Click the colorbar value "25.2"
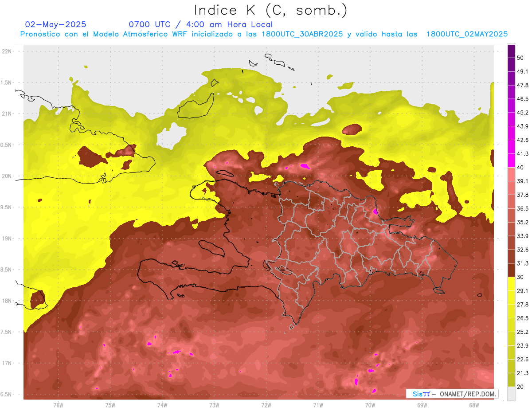Image resolution: width=532 pixels, height=411 pixels. click(x=523, y=332)
